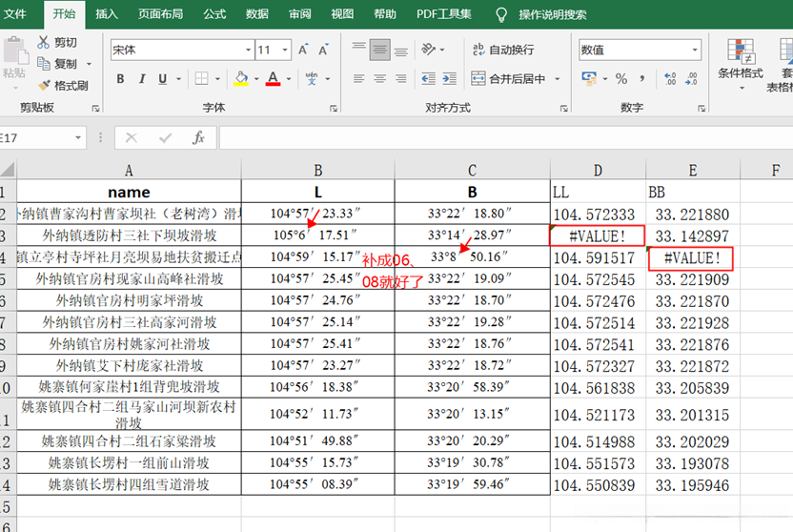Viewport: 793px width, 532px height.
Task: Open the font size dropdown
Action: click(285, 51)
